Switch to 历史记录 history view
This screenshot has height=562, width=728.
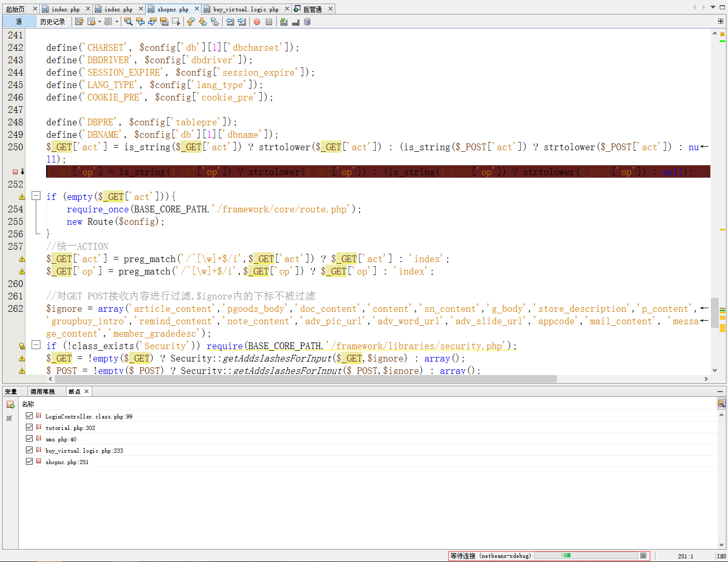(x=52, y=22)
